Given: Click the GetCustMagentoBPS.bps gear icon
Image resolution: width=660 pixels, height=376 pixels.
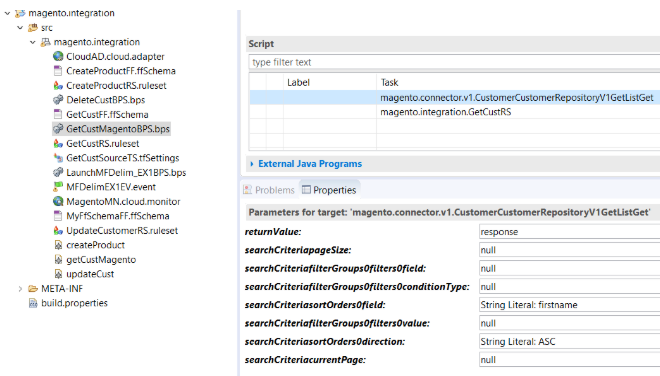Looking at the screenshot, I should 58,129.
